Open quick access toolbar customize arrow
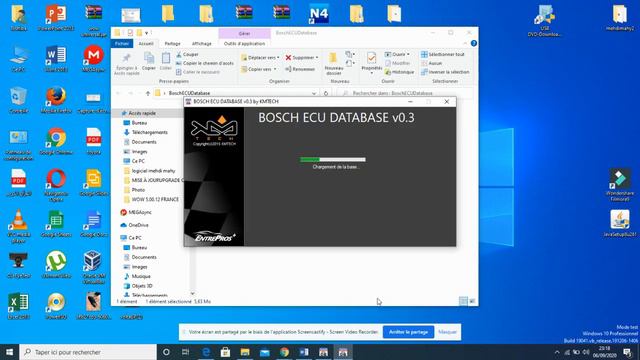 (x=147, y=33)
